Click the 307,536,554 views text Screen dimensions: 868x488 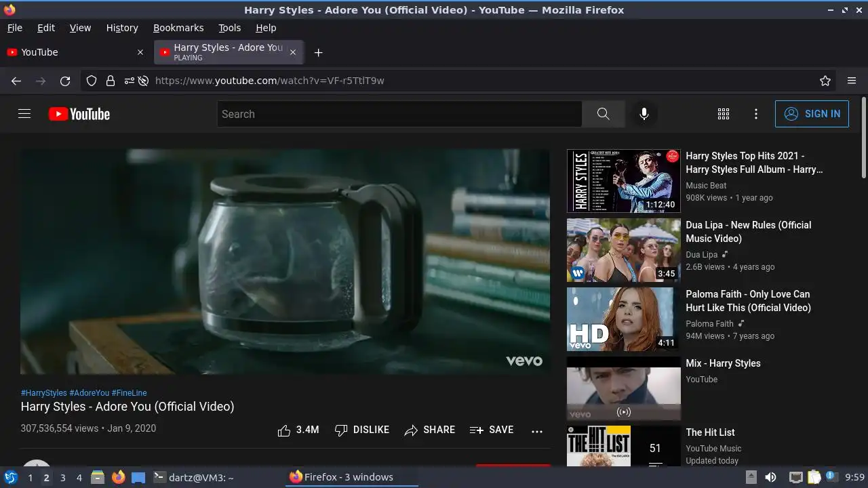pos(60,428)
